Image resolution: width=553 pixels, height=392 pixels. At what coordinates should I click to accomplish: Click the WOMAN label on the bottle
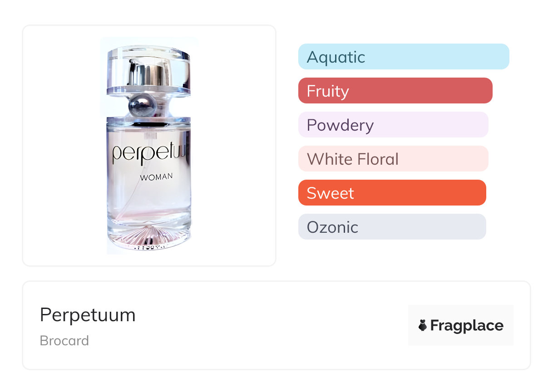[x=156, y=177]
